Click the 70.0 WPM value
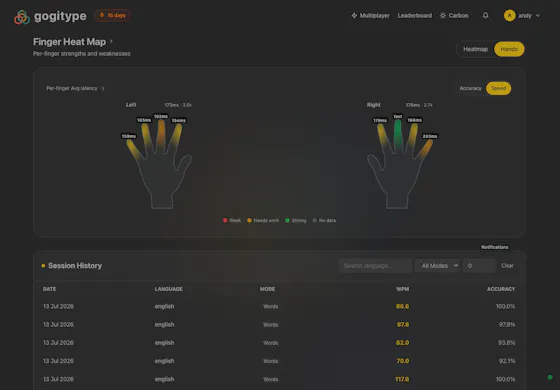Image resolution: width=560 pixels, height=390 pixels. click(x=403, y=361)
